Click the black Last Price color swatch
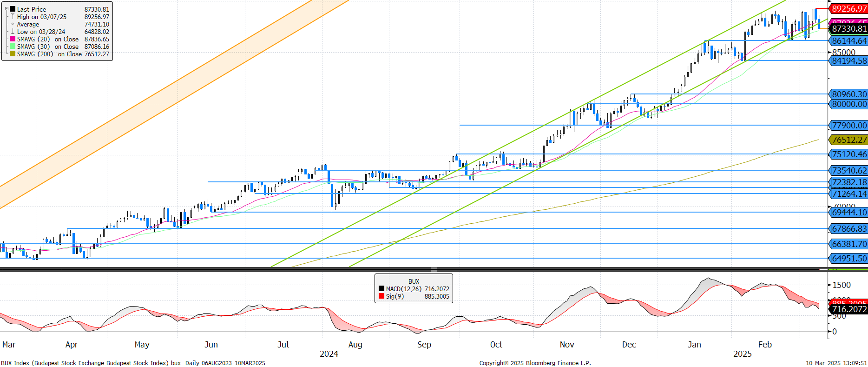Viewport: 868px width, 367px height. click(x=13, y=9)
